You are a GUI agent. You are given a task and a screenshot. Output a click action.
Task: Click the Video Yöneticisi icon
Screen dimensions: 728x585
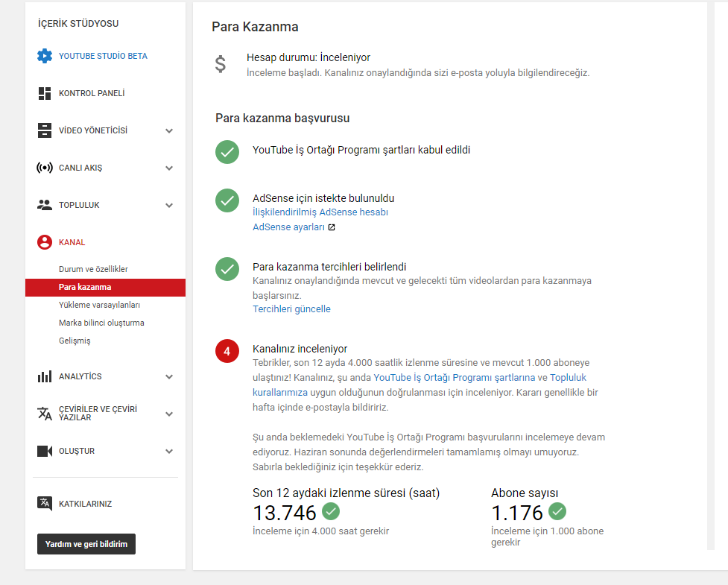coord(45,130)
